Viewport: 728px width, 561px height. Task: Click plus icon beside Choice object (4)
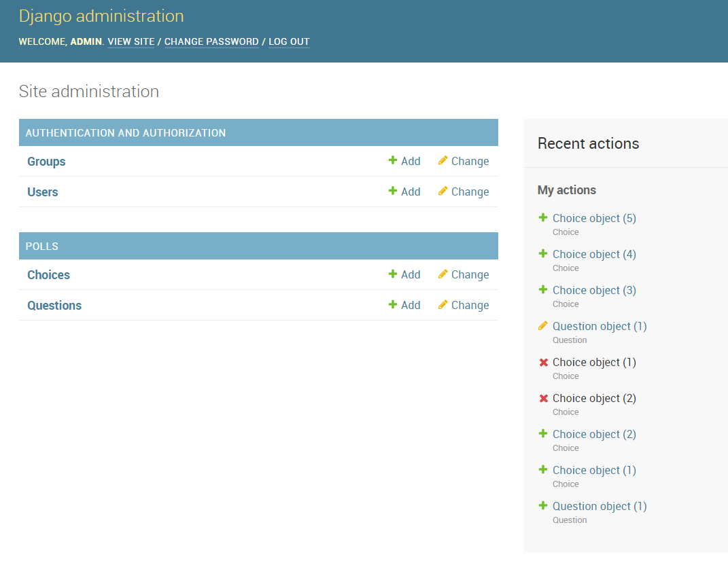(x=542, y=253)
